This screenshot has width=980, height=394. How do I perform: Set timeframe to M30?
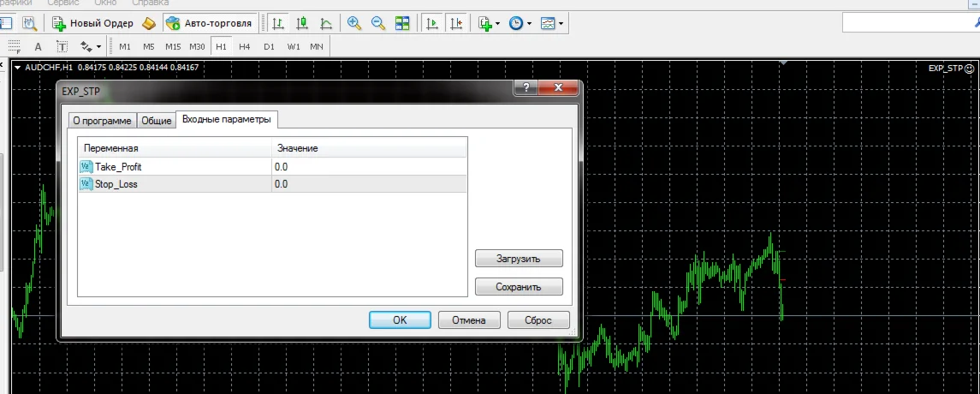point(197,47)
